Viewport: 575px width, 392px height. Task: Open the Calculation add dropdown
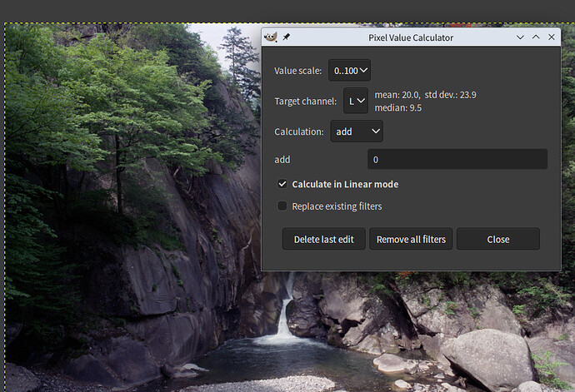coord(357,131)
